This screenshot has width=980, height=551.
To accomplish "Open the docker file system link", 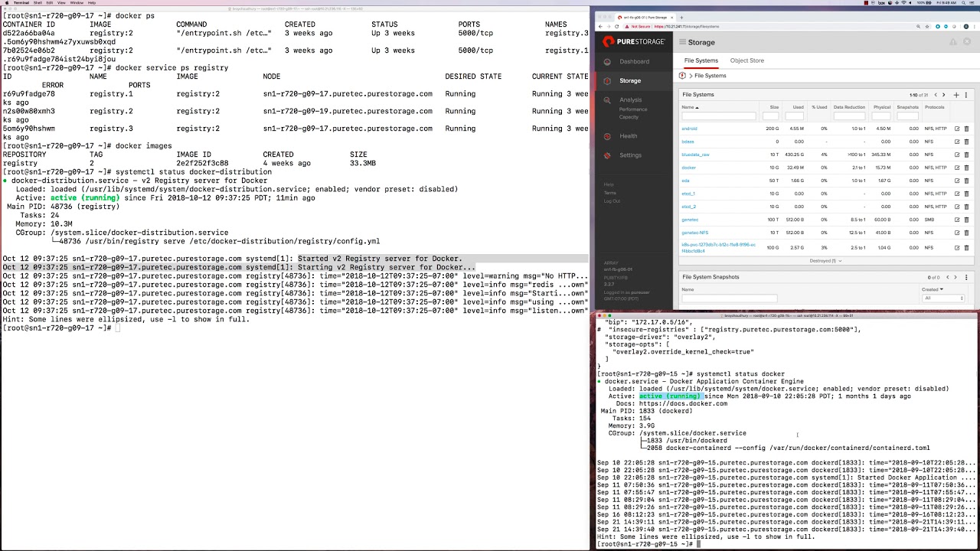I will click(x=688, y=168).
